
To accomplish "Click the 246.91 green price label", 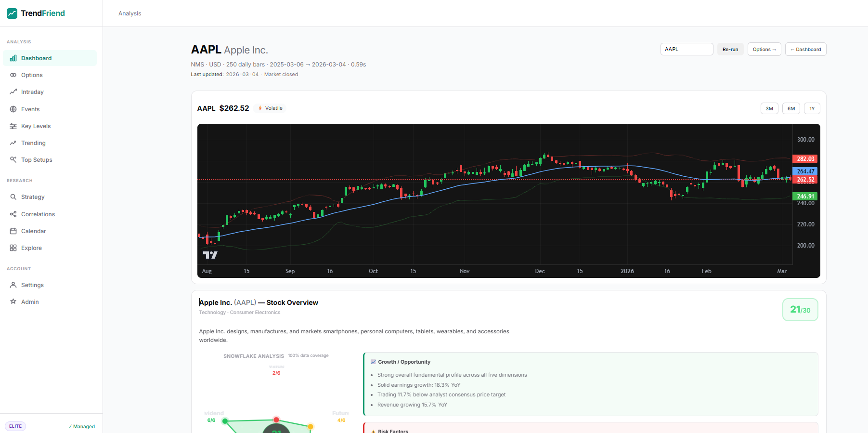I will click(805, 197).
